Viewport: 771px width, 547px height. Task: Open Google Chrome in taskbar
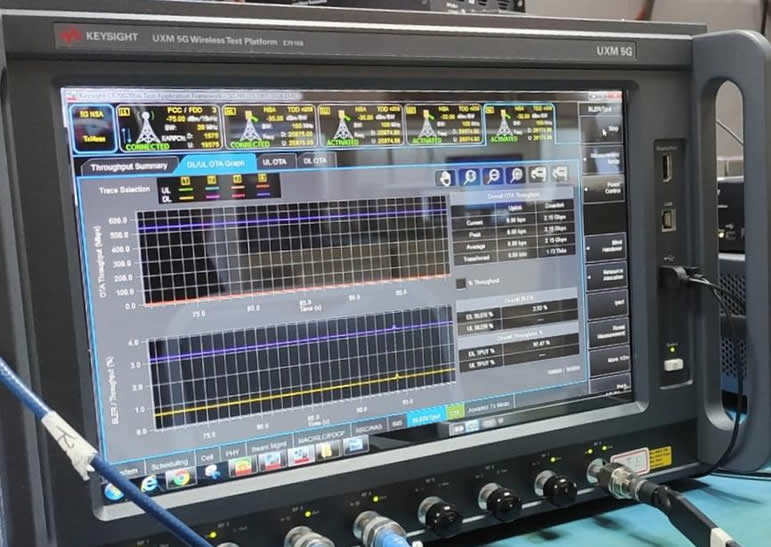(x=180, y=478)
